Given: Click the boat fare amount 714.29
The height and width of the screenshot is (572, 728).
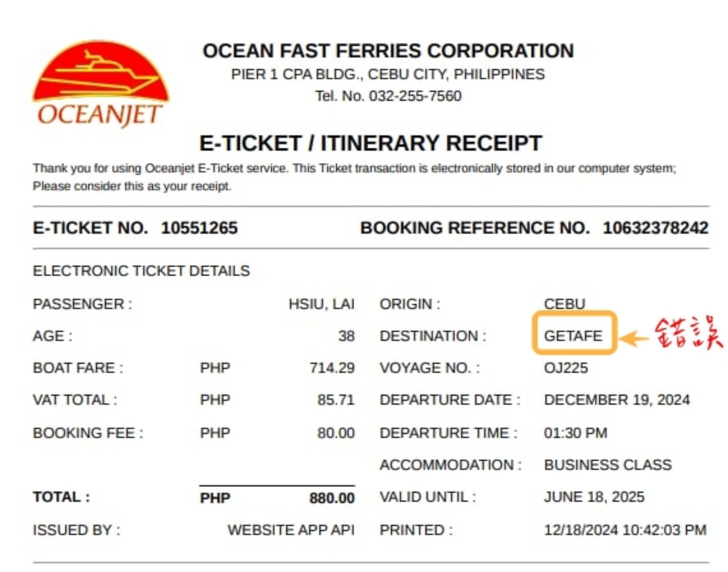Looking at the screenshot, I should coord(332,368).
